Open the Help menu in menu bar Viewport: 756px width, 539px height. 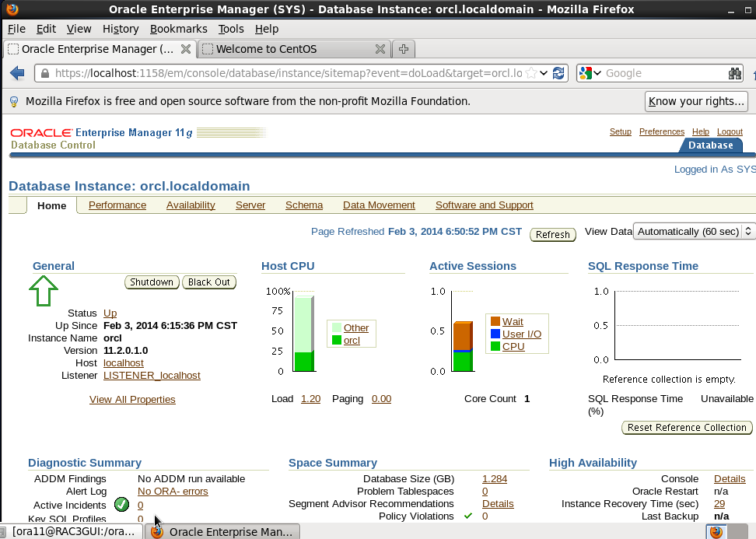[267, 29]
